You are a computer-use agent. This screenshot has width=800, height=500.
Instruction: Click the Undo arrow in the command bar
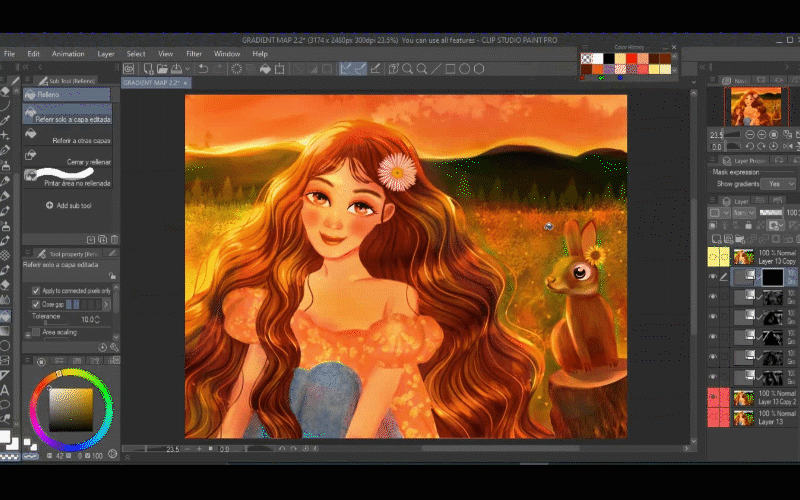click(x=203, y=69)
